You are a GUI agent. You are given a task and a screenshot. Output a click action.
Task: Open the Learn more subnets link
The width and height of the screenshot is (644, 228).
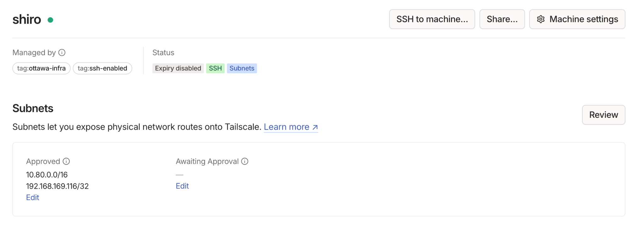coord(291,127)
